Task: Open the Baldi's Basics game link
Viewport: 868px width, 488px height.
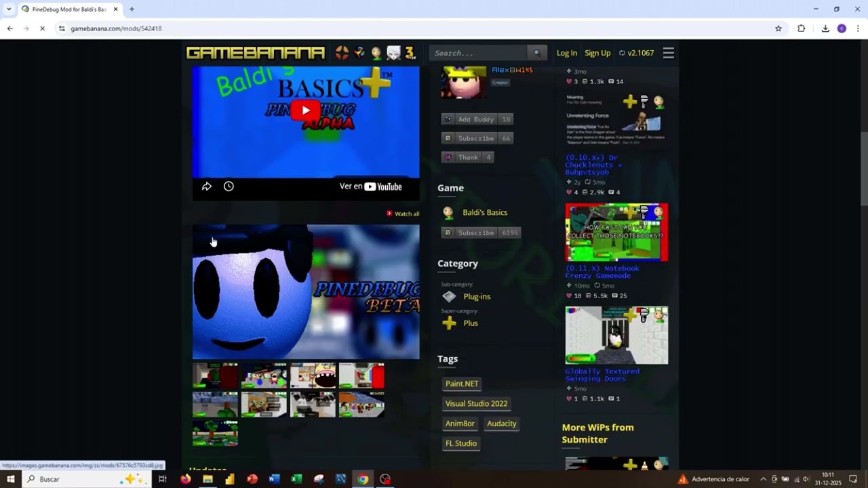Action: tap(485, 212)
